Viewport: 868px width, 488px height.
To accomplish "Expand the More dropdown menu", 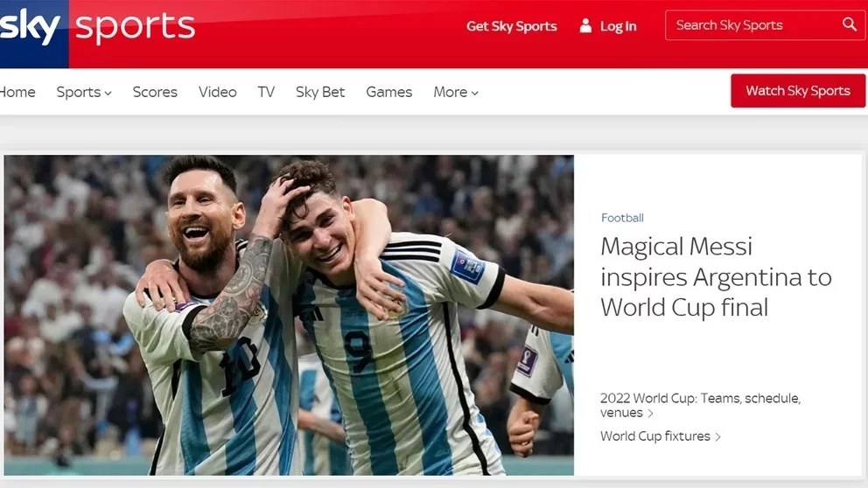I will tap(456, 92).
